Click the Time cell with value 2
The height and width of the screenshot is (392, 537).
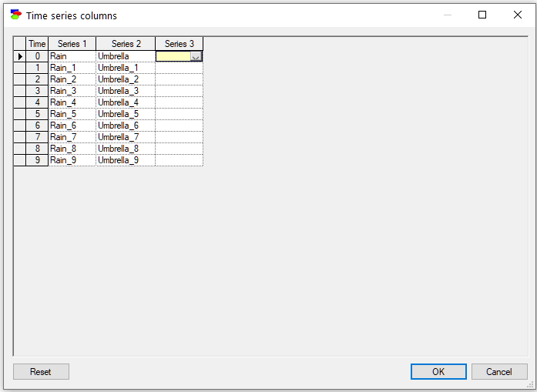[x=37, y=79]
